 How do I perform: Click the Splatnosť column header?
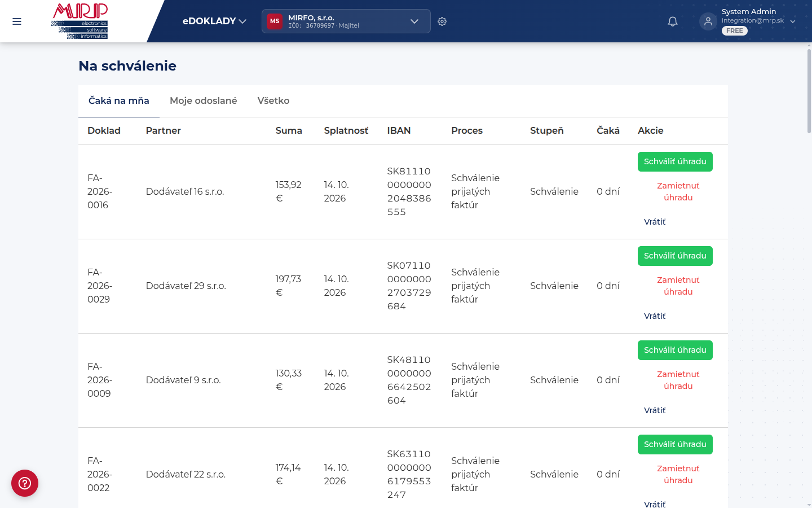click(x=346, y=131)
